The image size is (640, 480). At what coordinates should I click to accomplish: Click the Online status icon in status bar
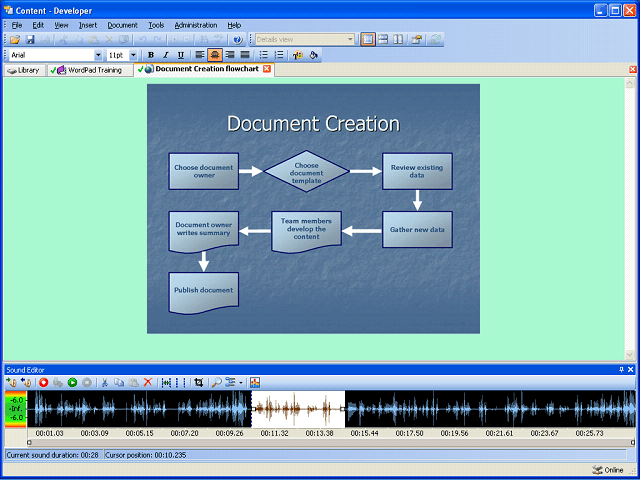(597, 470)
